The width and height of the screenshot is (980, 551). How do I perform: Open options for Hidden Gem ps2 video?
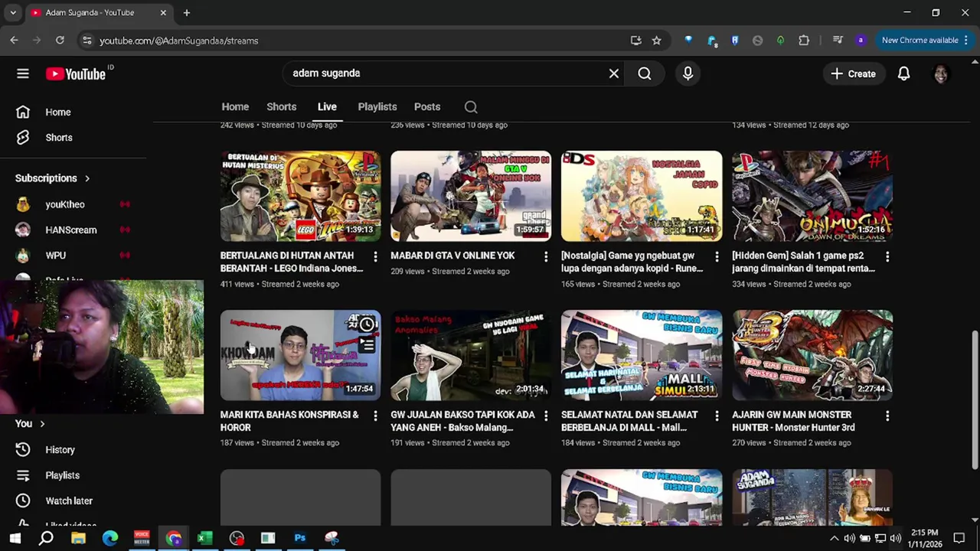(x=887, y=256)
